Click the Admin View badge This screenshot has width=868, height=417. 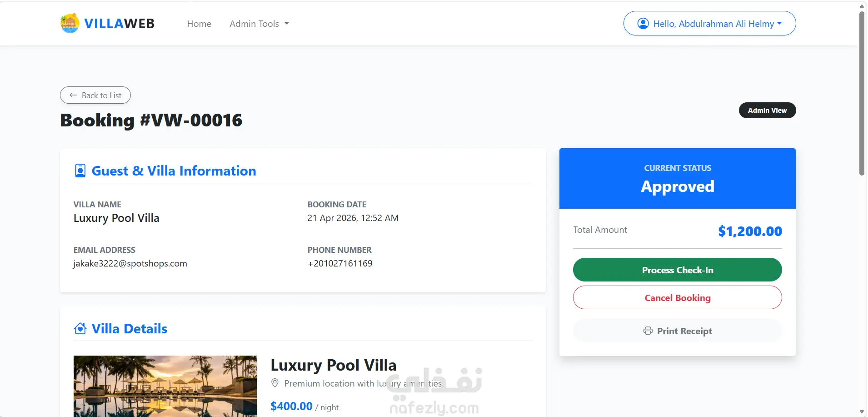coord(767,110)
